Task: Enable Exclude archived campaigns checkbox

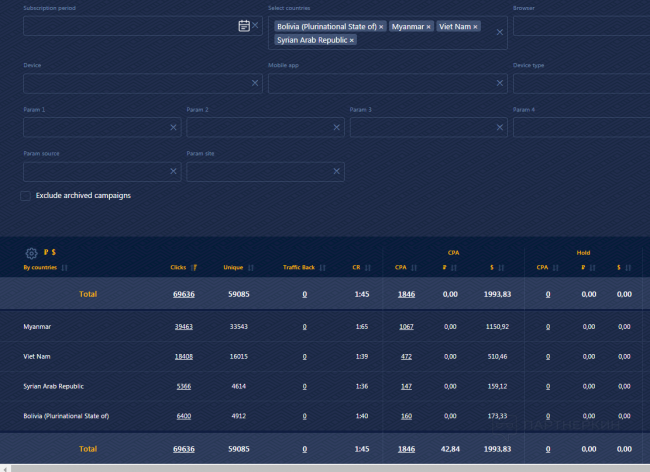Action: tap(26, 196)
